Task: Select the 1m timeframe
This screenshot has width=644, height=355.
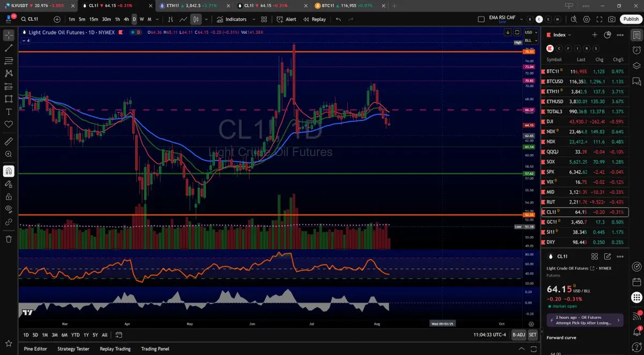Action: click(71, 19)
